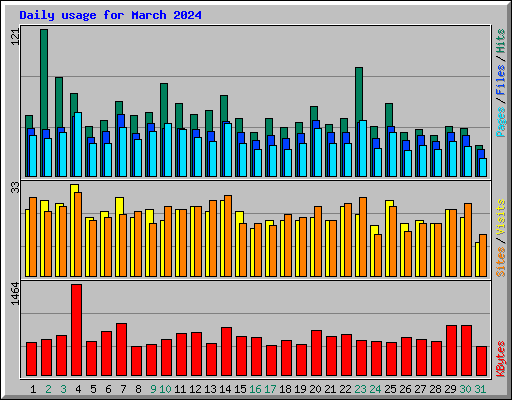Image resolution: width=512 pixels, height=400 pixels.
Task: Click the 'KBytes' legend label
Action: [500, 359]
